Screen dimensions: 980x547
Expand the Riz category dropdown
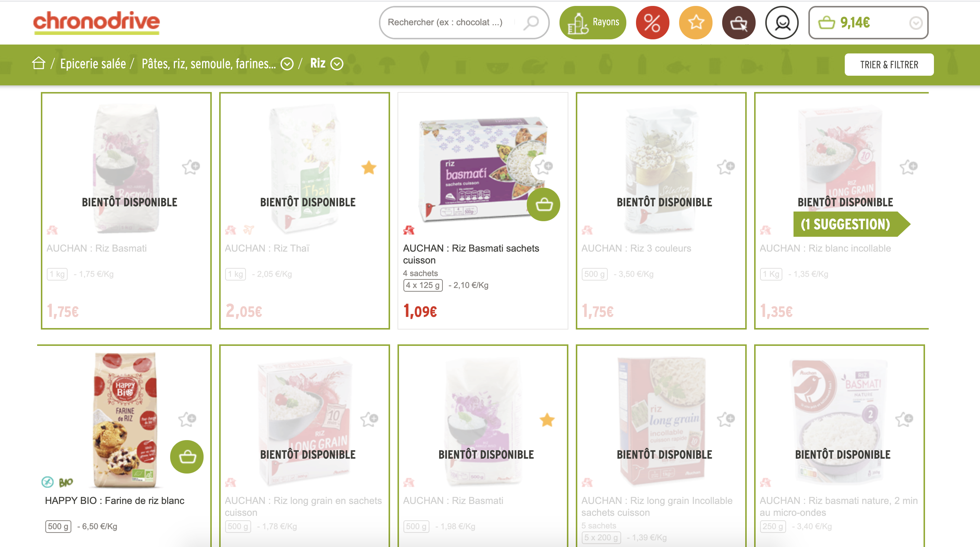(x=336, y=64)
